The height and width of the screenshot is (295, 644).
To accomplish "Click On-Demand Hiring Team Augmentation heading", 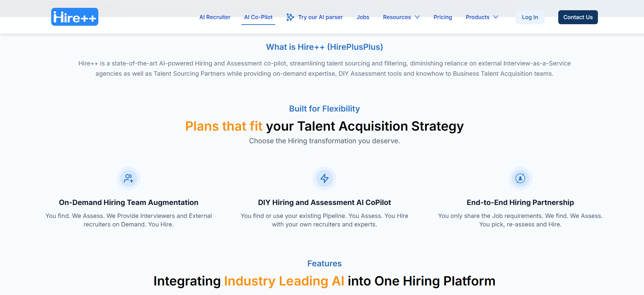I will (x=129, y=203).
